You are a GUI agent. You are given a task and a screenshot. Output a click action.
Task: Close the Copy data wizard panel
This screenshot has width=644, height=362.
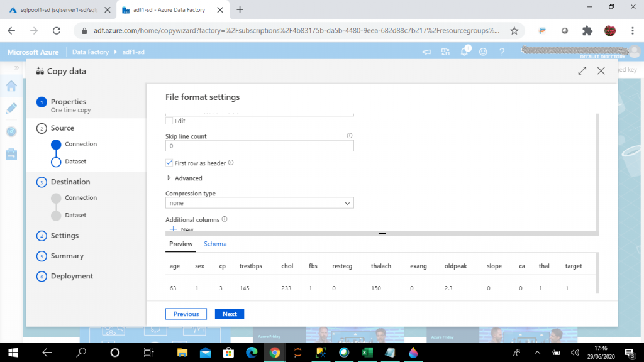click(601, 70)
